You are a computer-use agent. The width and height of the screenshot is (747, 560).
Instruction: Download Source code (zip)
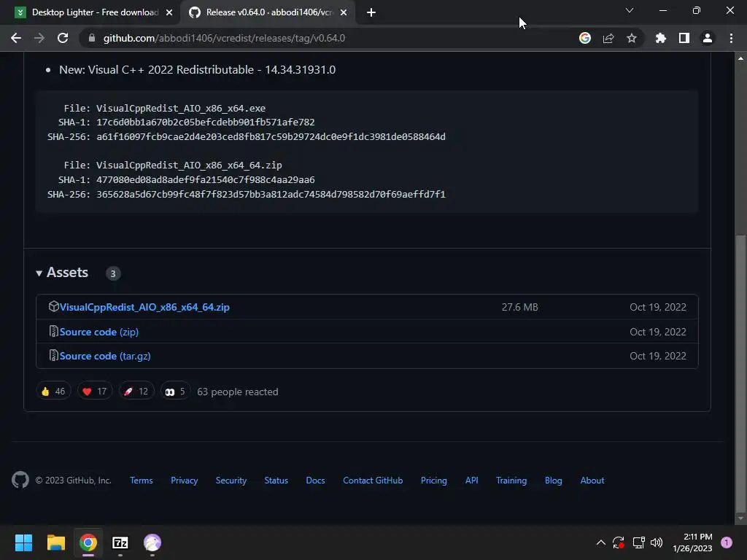click(99, 332)
